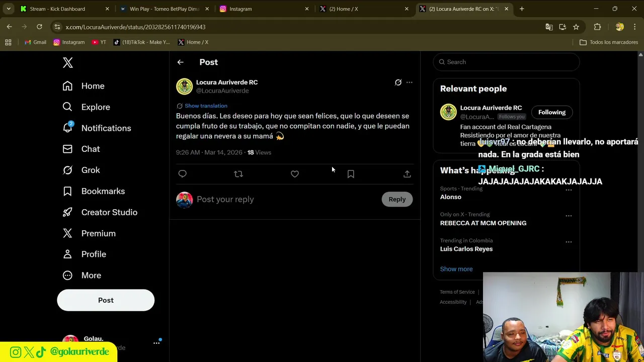Viewport: 644px width, 362px height.
Task: Expand Chrome tab search dropdown
Action: click(9, 9)
